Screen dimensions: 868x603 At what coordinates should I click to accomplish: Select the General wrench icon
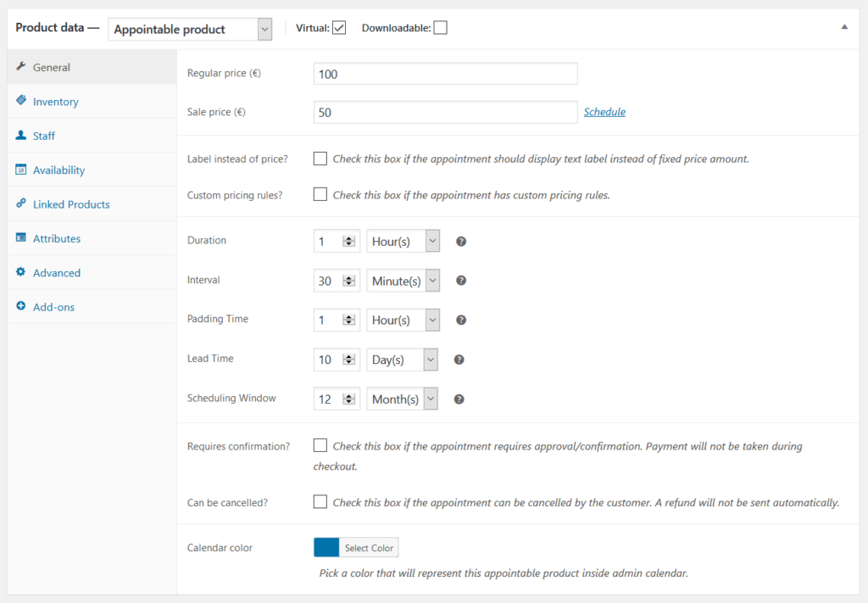(24, 66)
